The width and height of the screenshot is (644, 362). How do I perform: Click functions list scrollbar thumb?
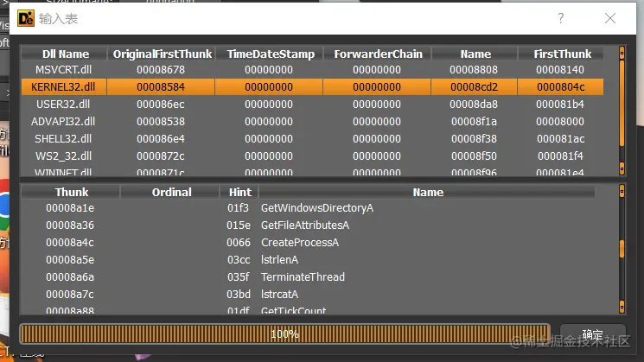point(622,249)
